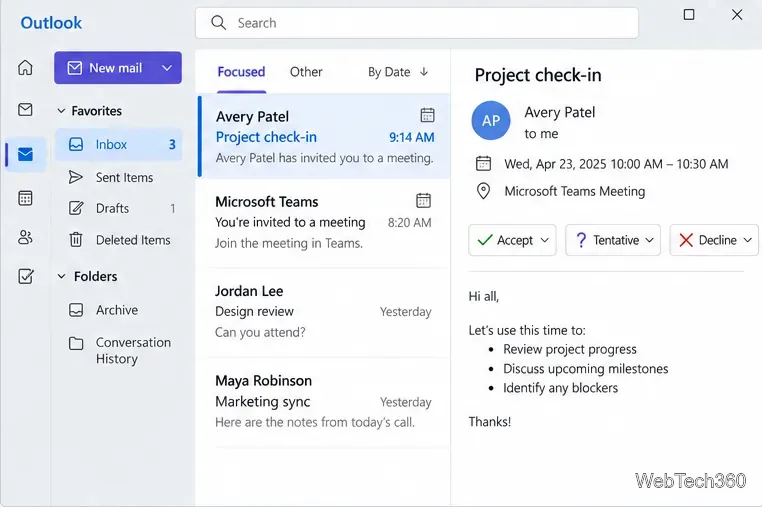This screenshot has height=507, width=762.
Task: Click the Archive tray icon
Action: click(x=76, y=310)
